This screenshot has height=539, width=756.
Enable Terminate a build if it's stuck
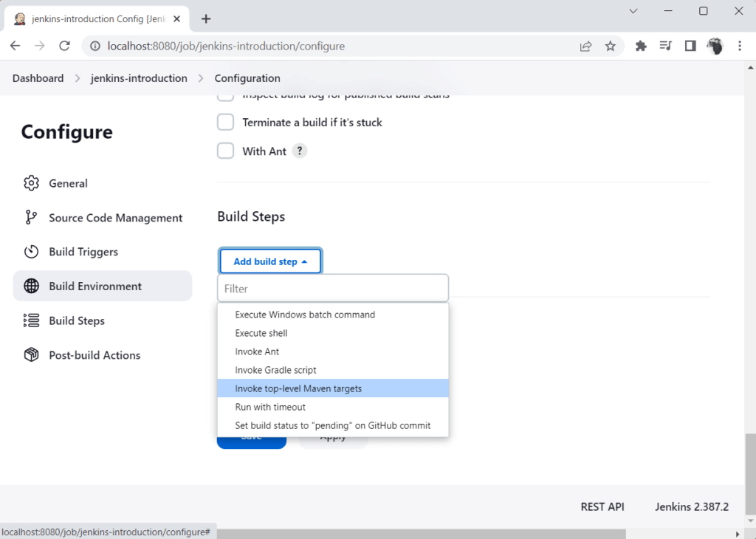click(225, 122)
